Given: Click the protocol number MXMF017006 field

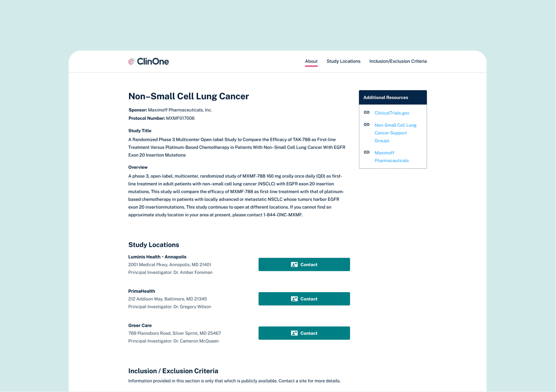Looking at the screenshot, I should (180, 118).
